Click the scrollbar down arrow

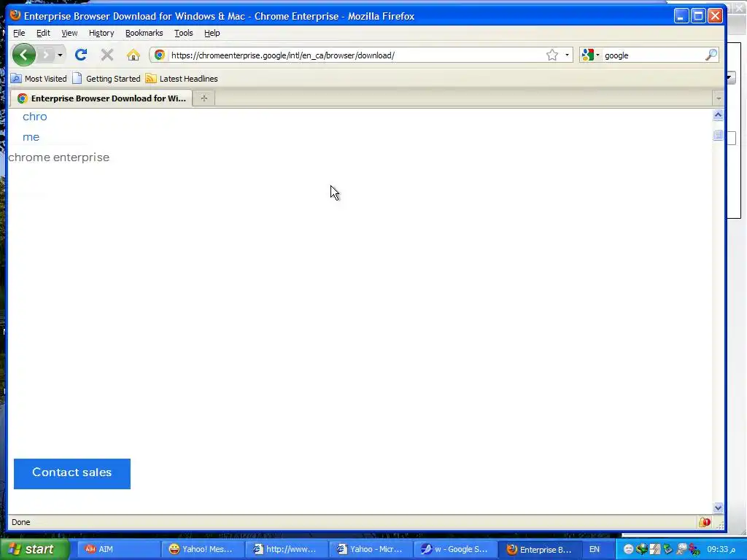pos(718,508)
